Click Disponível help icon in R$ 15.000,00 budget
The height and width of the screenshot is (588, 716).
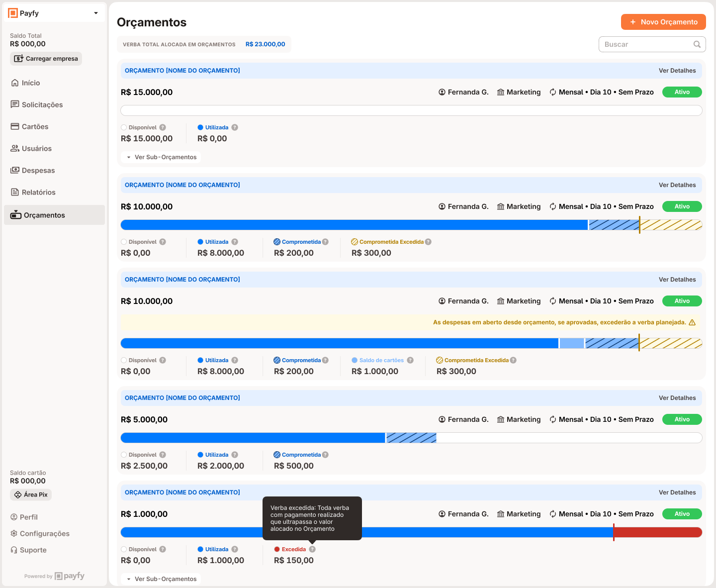[x=163, y=127]
